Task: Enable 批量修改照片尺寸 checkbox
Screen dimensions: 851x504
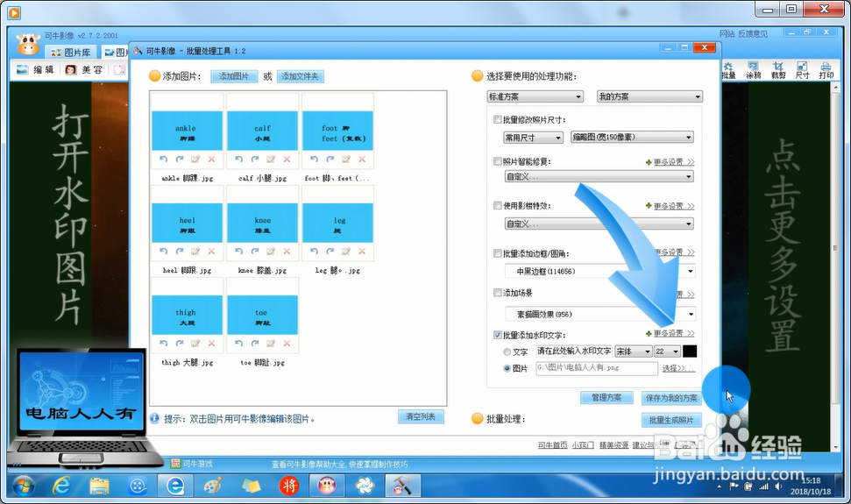Action: [497, 119]
